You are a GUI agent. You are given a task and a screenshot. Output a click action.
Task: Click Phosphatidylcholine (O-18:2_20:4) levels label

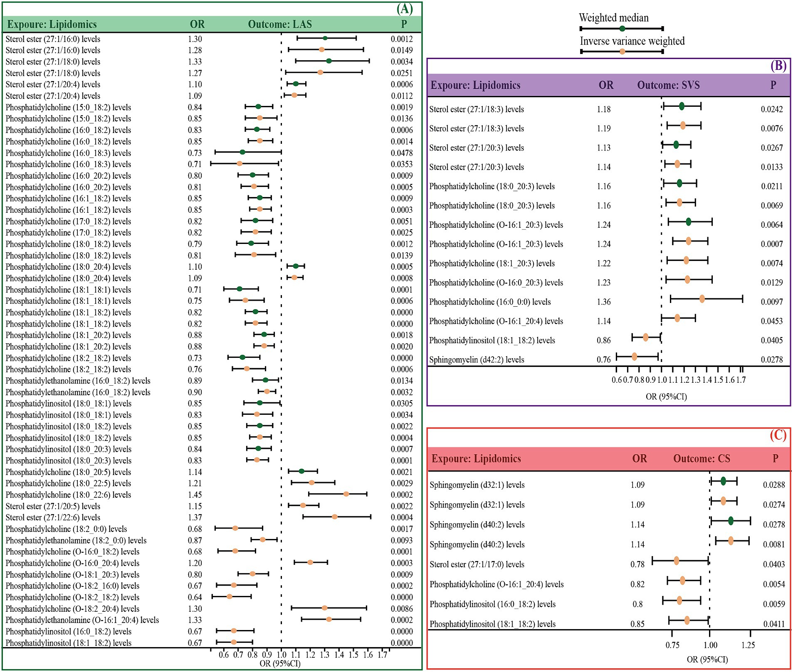click(72, 608)
